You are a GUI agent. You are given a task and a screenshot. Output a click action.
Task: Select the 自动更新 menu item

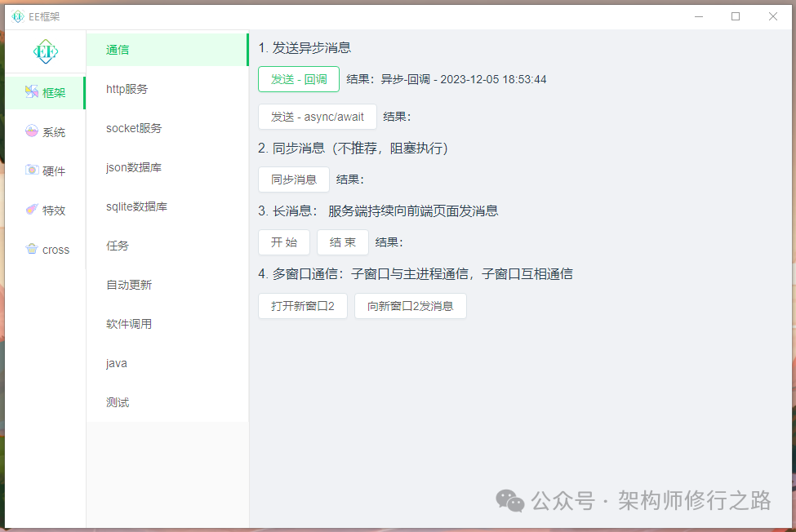167,285
